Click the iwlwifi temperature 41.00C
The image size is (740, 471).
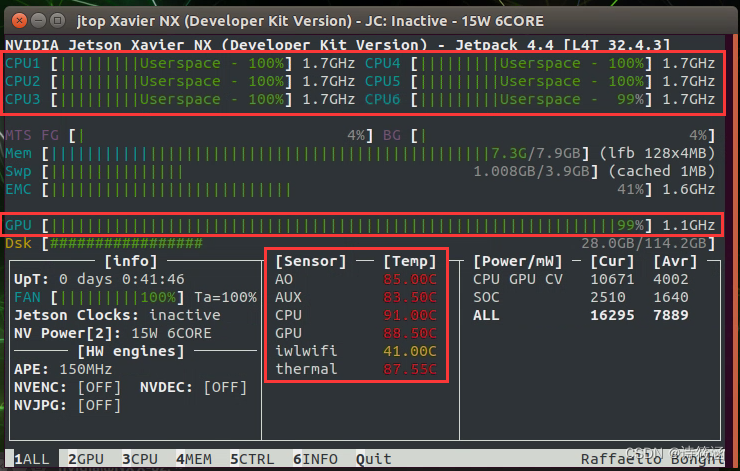point(410,351)
